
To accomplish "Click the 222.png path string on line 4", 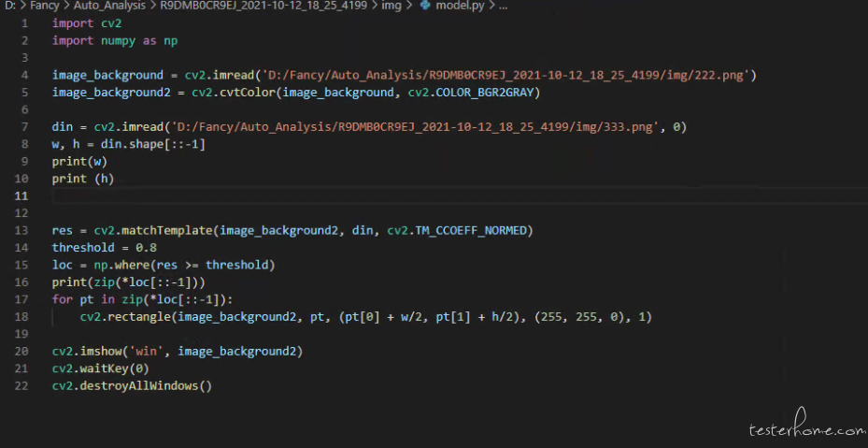I will pyautogui.click(x=505, y=75).
